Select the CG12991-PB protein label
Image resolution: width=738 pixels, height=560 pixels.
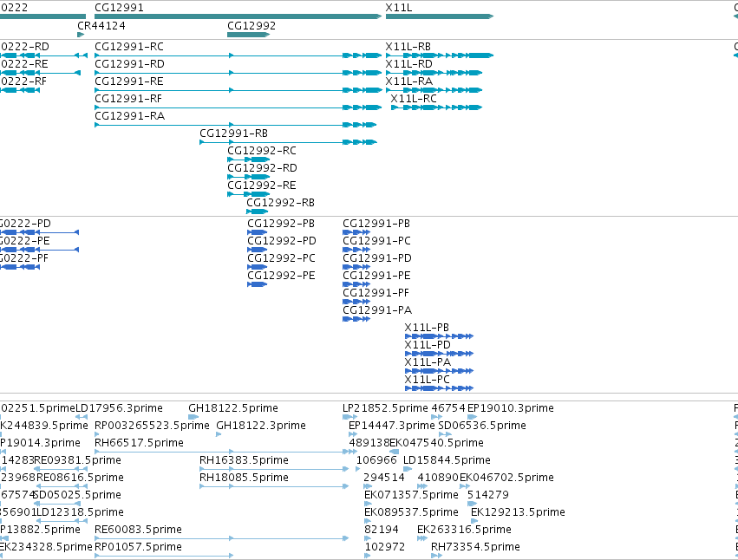tap(376, 224)
